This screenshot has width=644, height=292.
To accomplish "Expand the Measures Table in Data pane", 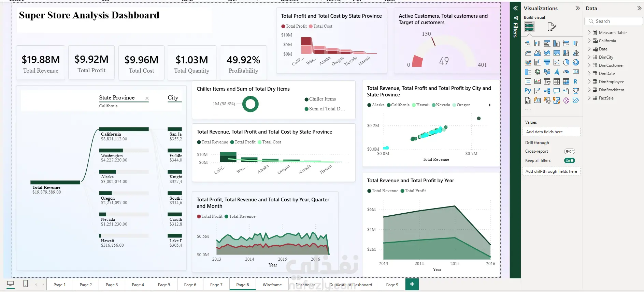I will click(589, 33).
